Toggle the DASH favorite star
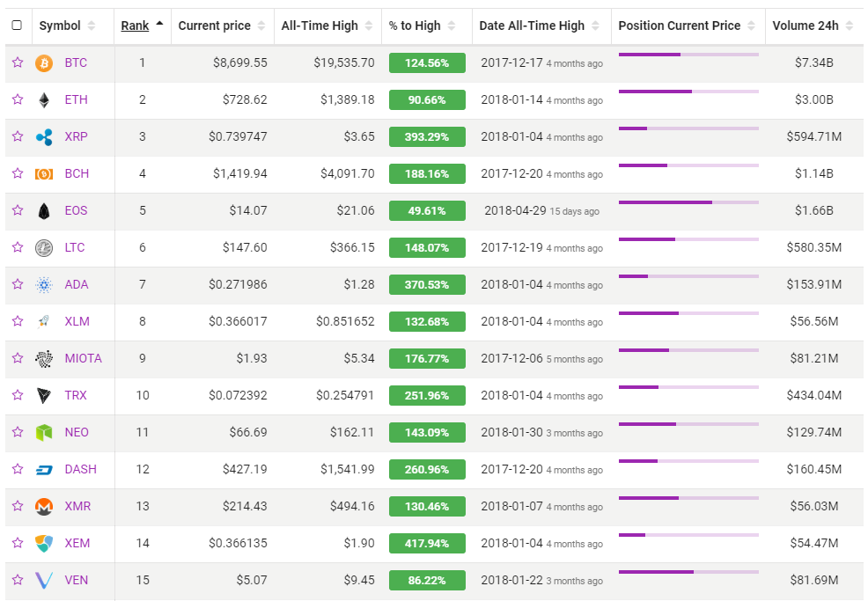This screenshot has width=868, height=601. coord(18,469)
